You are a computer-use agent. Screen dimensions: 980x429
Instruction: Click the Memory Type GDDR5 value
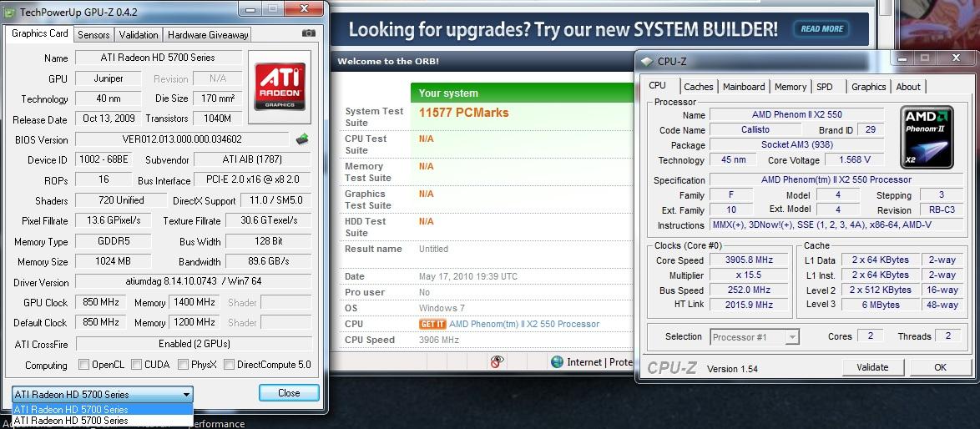[x=113, y=241]
